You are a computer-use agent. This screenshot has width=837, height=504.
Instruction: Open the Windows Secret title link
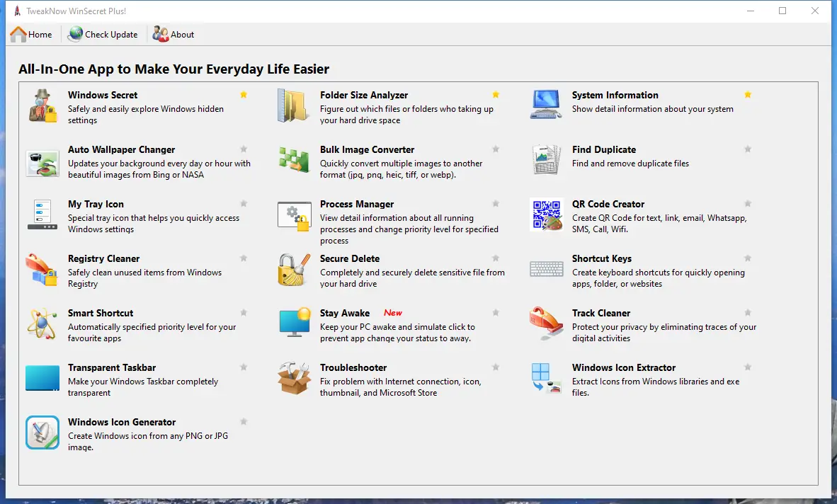(103, 95)
